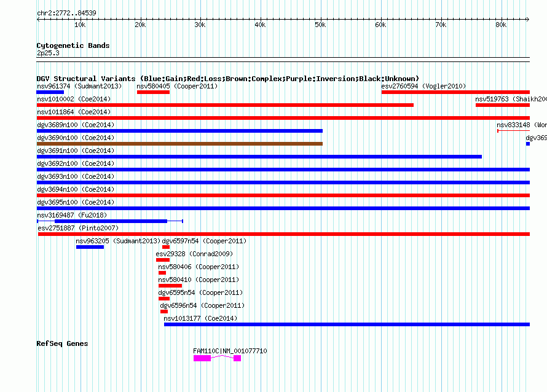547x392 pixels.
Task: Open the FAM110C|NM_001077710 gene label
Action: coord(230,351)
